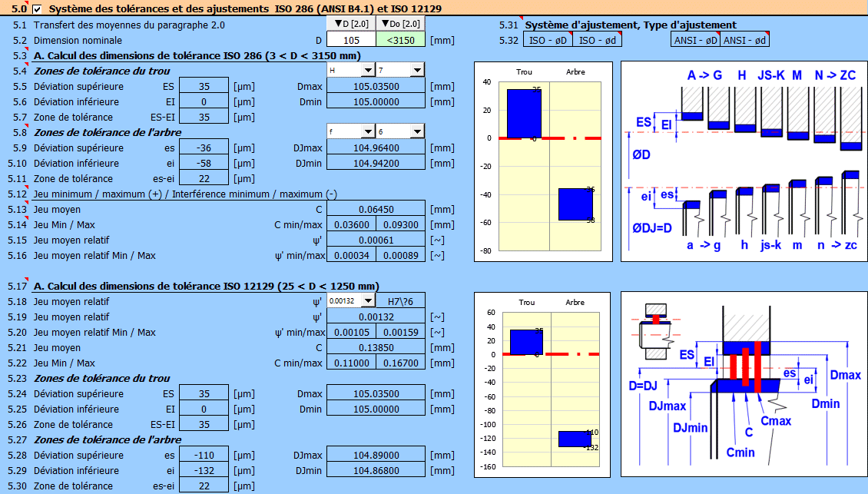
Task: Click ψ' min value 0.00105
Action: [351, 333]
